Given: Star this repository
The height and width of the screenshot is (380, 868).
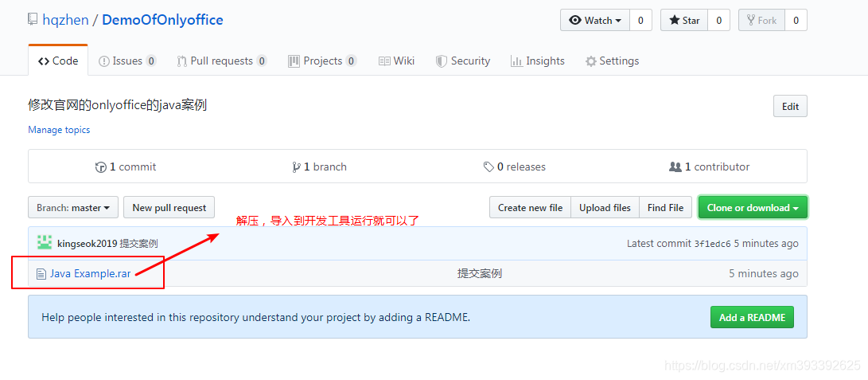Looking at the screenshot, I should [x=684, y=21].
